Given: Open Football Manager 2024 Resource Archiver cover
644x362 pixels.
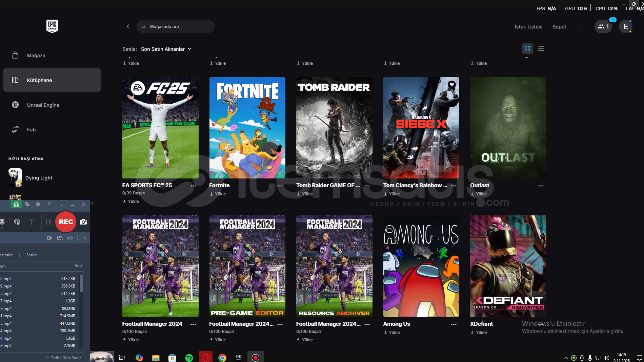Looking at the screenshot, I should click(334, 266).
